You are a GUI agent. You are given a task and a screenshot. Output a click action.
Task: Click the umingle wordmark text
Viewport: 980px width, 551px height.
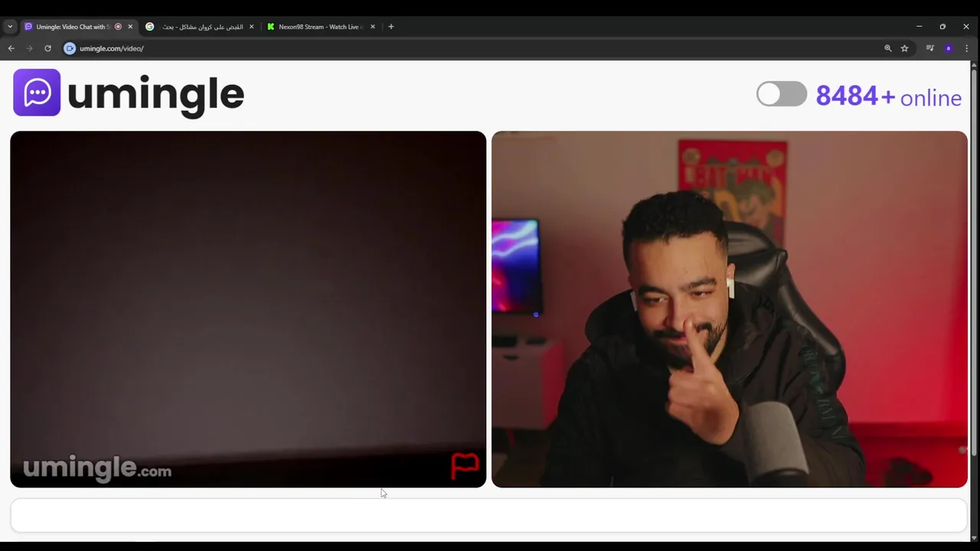click(x=155, y=95)
